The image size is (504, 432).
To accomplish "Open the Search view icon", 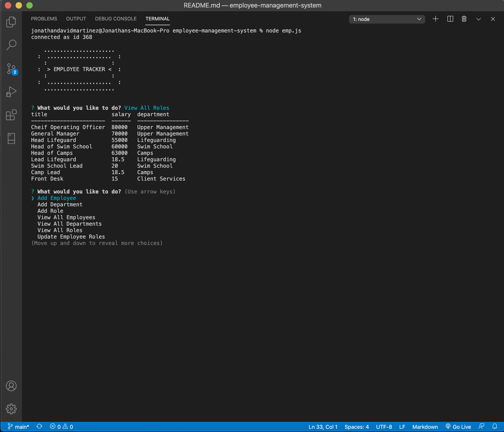I will (11, 45).
